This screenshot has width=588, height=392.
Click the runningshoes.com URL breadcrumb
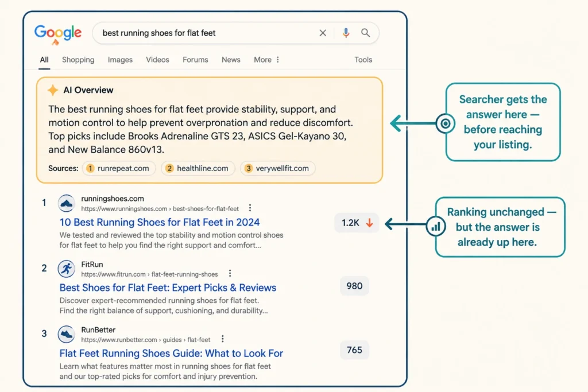[160, 208]
